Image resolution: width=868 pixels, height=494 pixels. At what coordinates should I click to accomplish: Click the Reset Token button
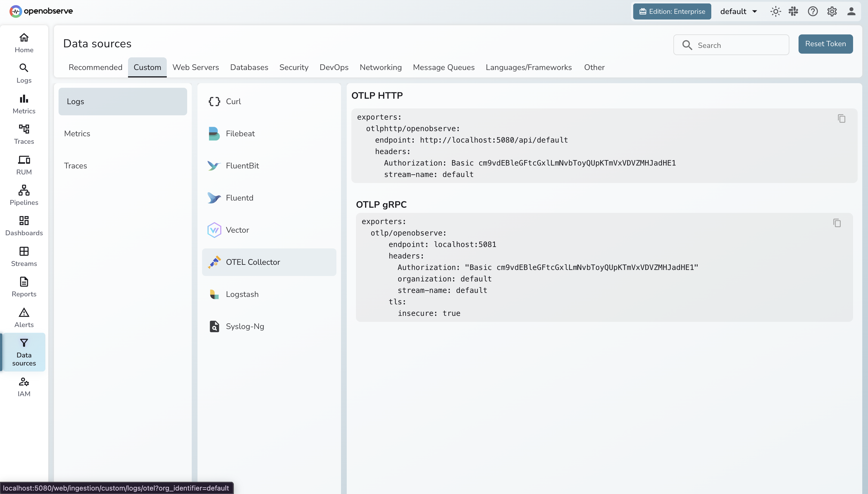pyautogui.click(x=825, y=44)
